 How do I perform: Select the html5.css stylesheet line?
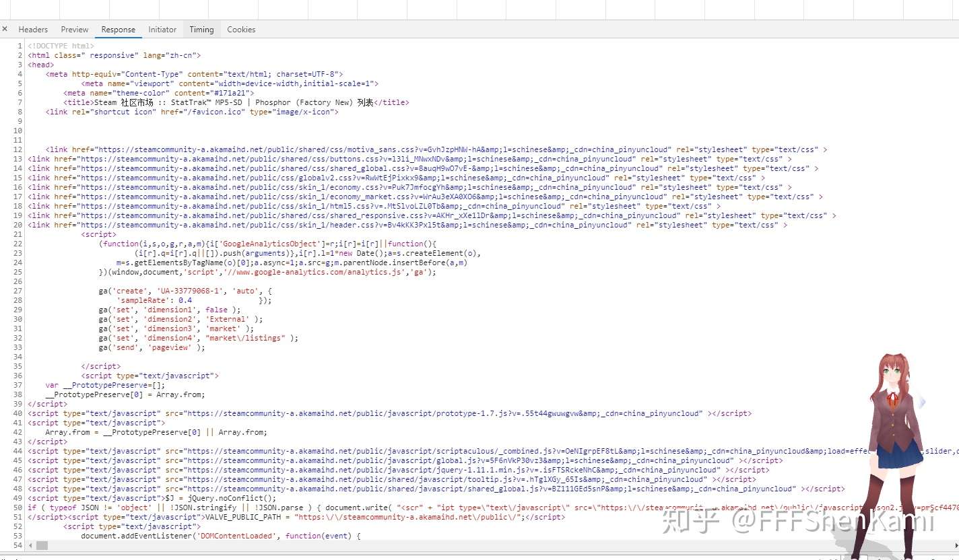374,206
